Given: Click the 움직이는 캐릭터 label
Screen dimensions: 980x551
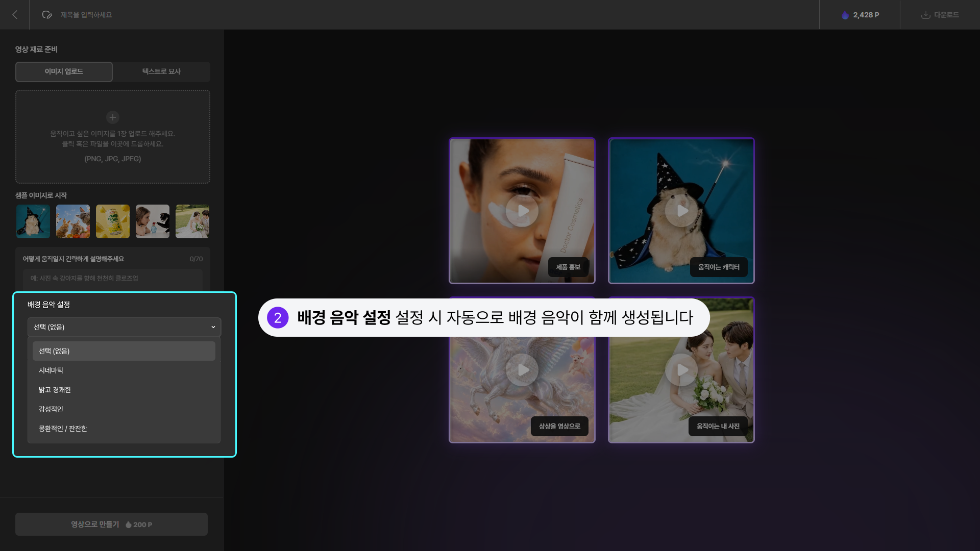Looking at the screenshot, I should click(x=719, y=267).
